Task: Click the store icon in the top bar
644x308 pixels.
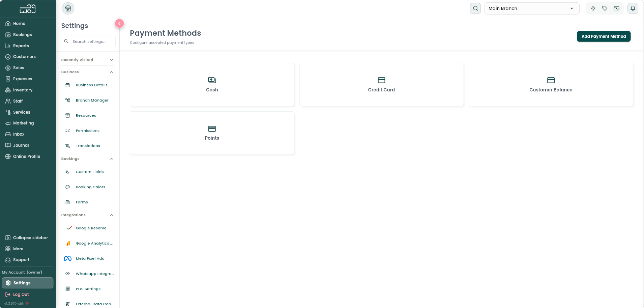Action: pos(68,8)
